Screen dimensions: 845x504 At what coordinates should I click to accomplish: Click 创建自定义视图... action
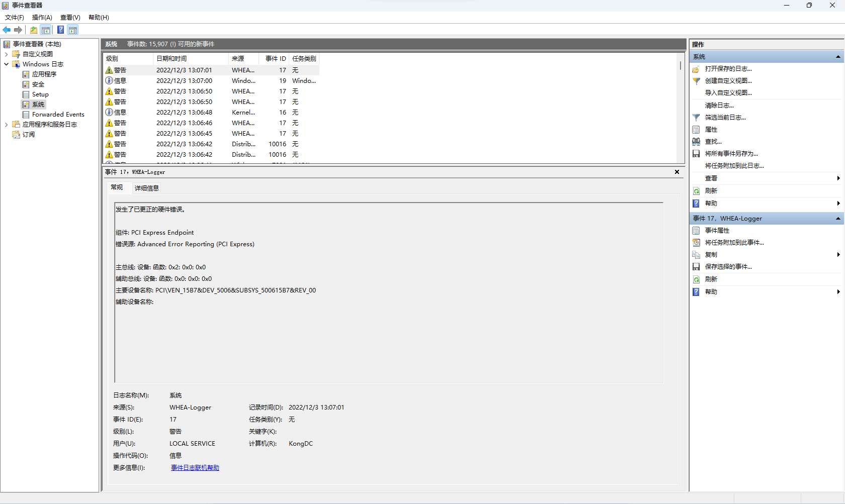point(728,81)
